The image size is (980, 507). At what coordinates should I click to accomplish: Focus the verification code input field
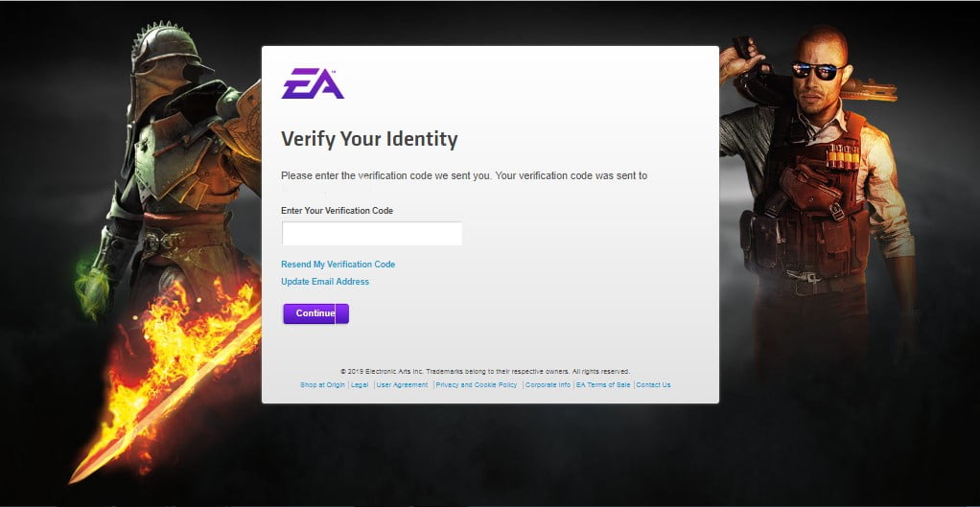pos(372,234)
